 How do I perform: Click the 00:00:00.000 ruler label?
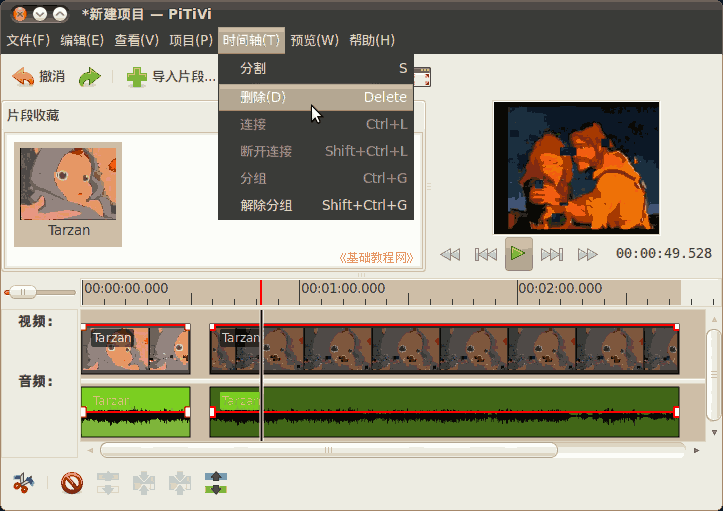pos(126,288)
